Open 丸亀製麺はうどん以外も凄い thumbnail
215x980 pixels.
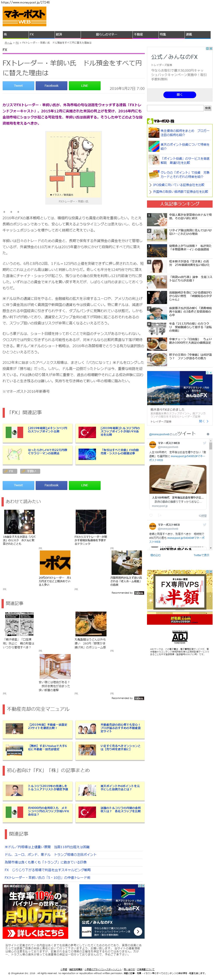(91, 624)
